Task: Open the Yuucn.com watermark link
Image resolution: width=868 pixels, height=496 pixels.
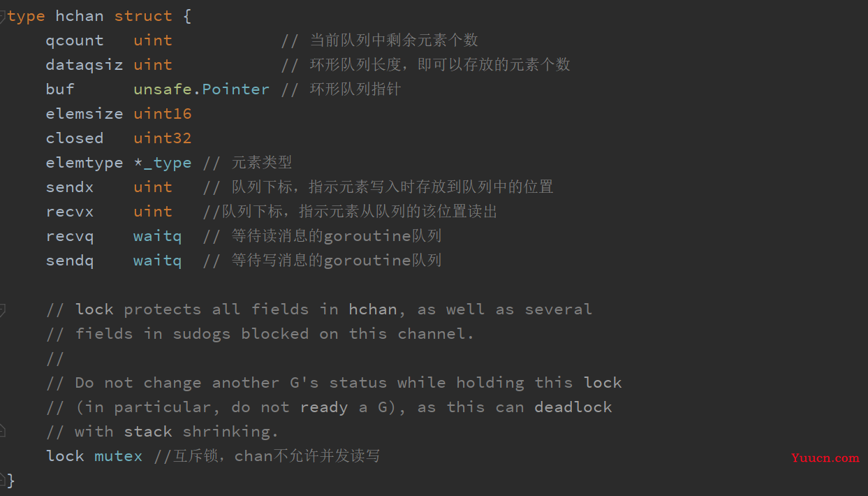Action: pos(825,458)
